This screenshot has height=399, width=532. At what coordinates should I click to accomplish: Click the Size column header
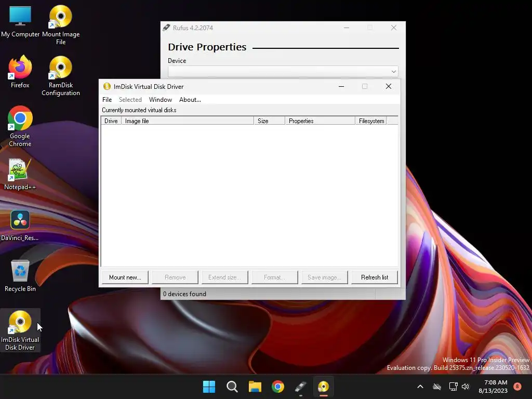point(270,121)
